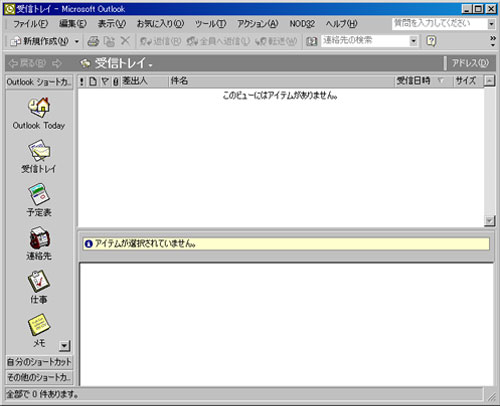Select the 受信トレイ shortcut in sidebar
This screenshot has width=500, height=406.
point(39,151)
